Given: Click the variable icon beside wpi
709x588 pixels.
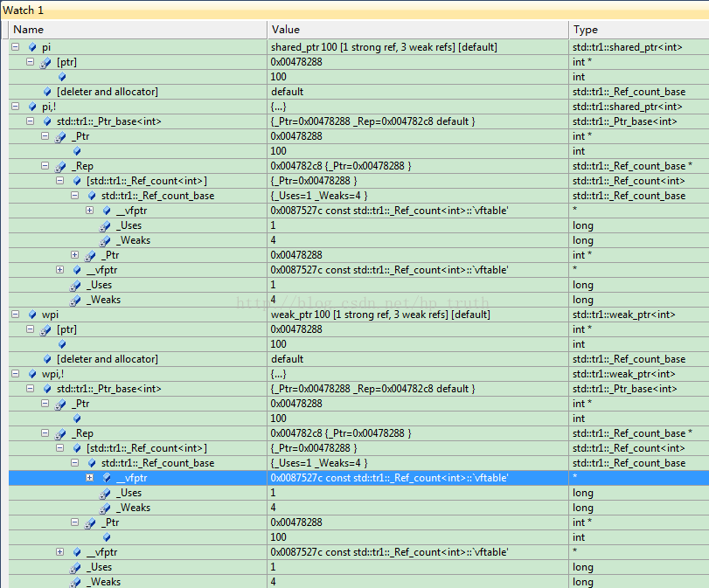Looking at the screenshot, I should coord(32,315).
